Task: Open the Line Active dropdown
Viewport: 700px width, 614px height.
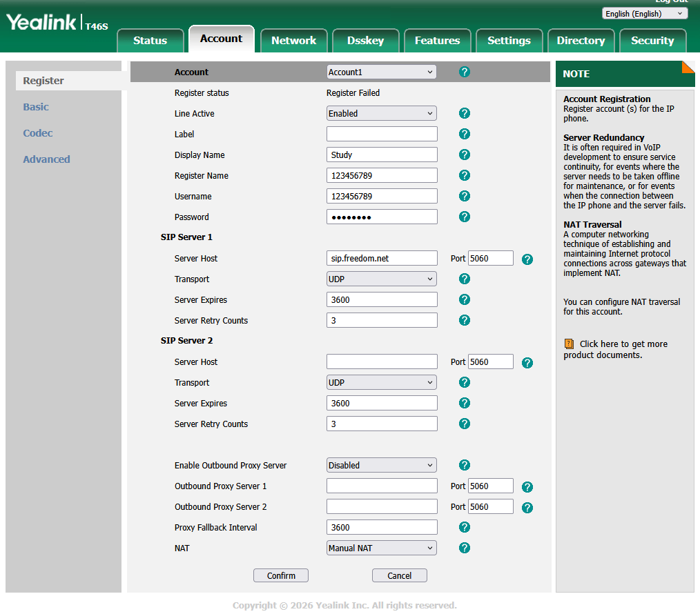Action: click(381, 113)
